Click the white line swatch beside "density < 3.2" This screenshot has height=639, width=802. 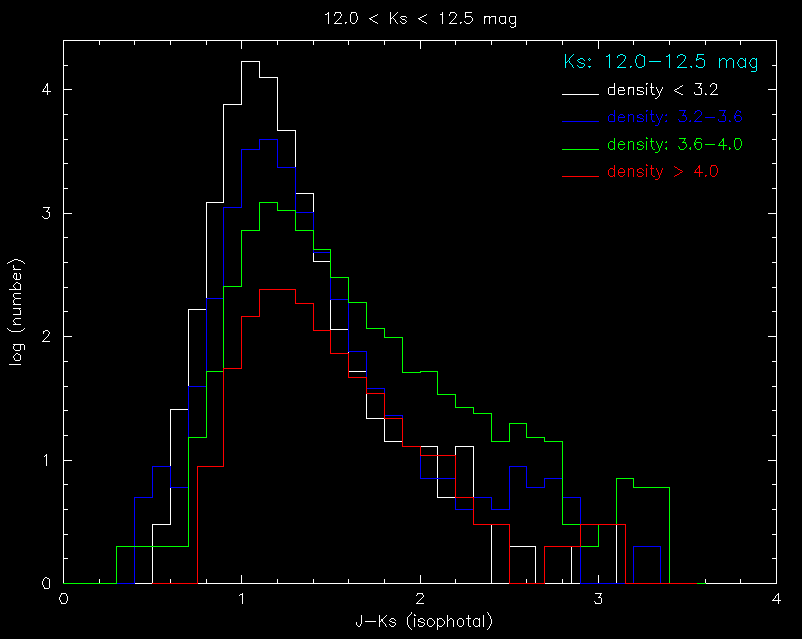[580, 94]
